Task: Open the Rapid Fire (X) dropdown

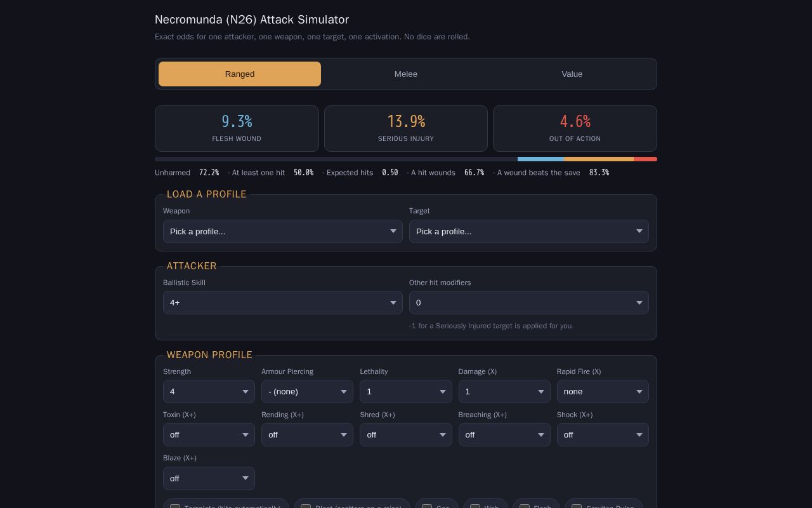Action: 603,391
